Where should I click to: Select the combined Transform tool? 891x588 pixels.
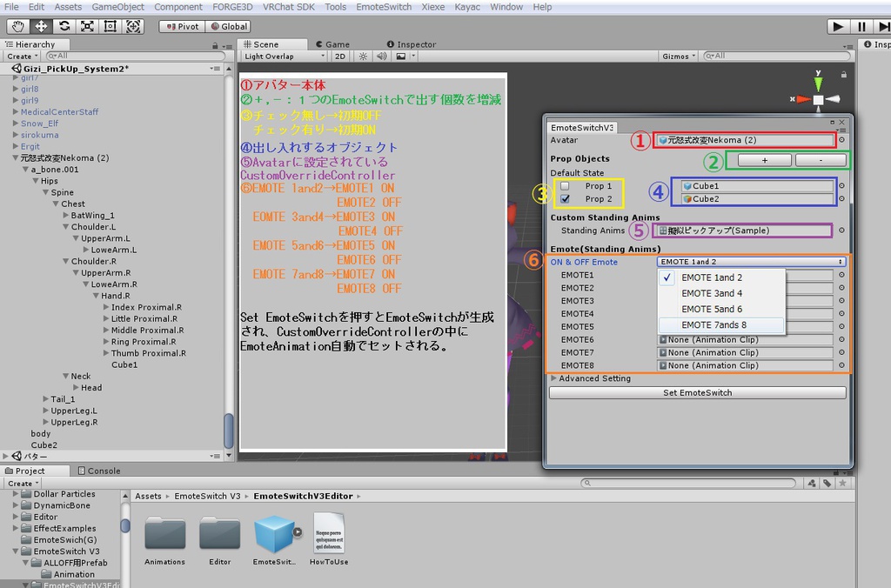[x=133, y=27]
